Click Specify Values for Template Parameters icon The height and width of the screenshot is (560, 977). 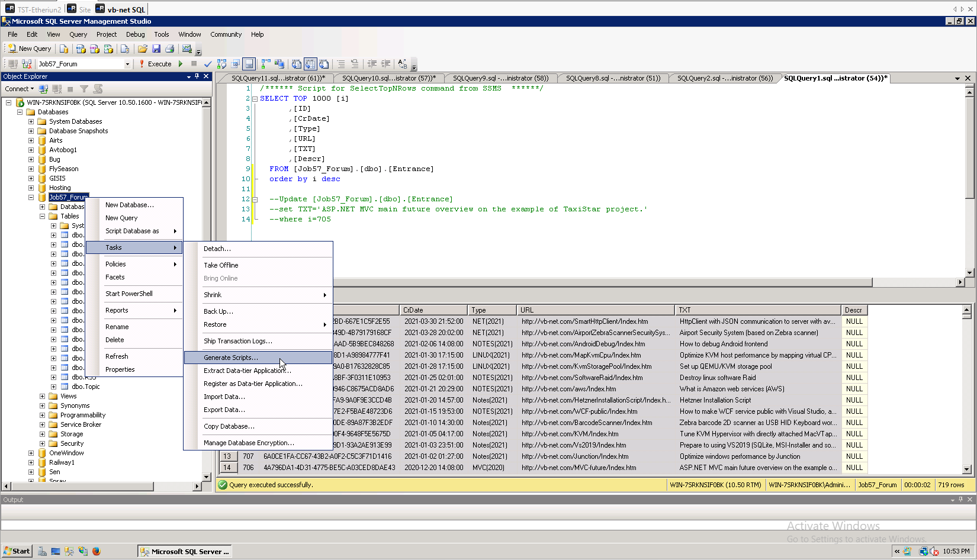click(x=403, y=64)
